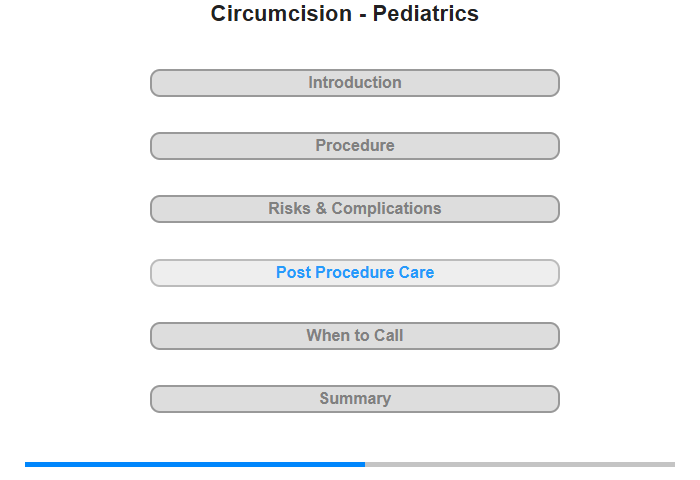The width and height of the screenshot is (700, 480).
Task: Click the word Pediatrics in the title
Action: tap(426, 14)
